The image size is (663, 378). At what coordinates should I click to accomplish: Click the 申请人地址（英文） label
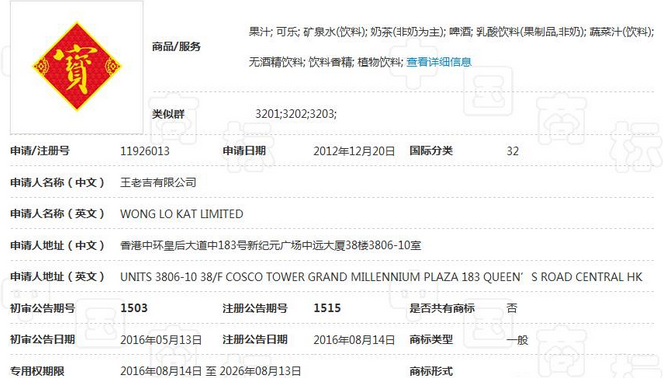58,277
